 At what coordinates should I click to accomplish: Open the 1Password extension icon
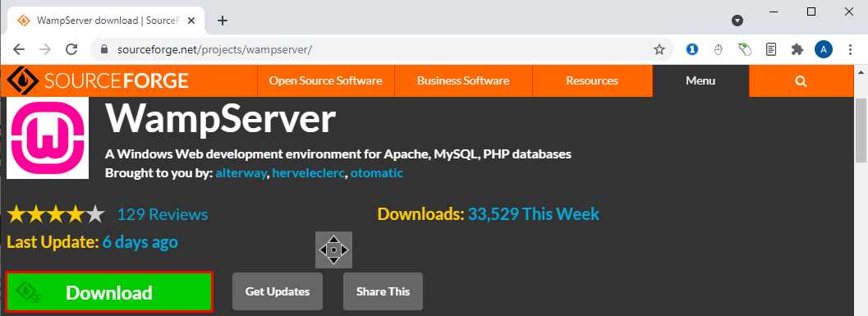pos(691,50)
